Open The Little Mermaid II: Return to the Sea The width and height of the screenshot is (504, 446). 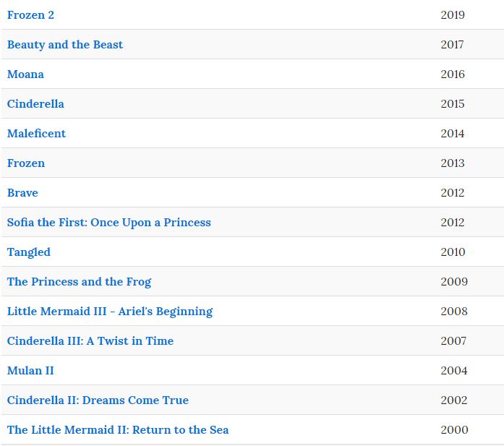tap(118, 430)
